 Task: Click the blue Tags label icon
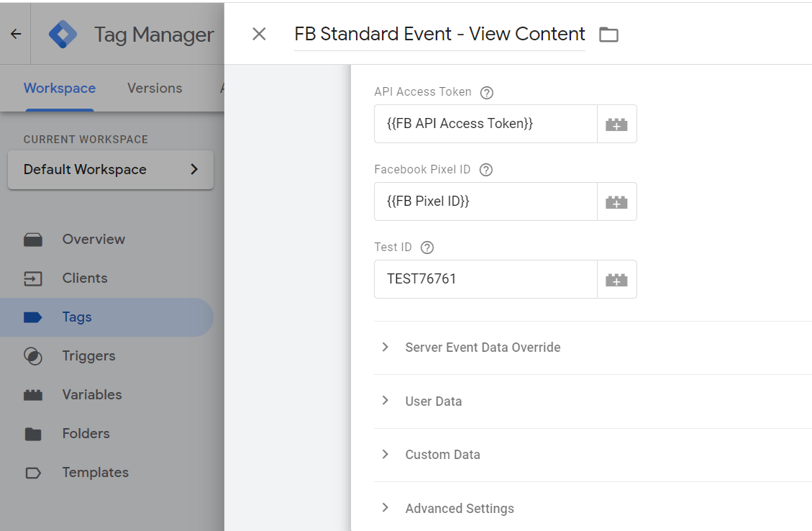coord(33,317)
